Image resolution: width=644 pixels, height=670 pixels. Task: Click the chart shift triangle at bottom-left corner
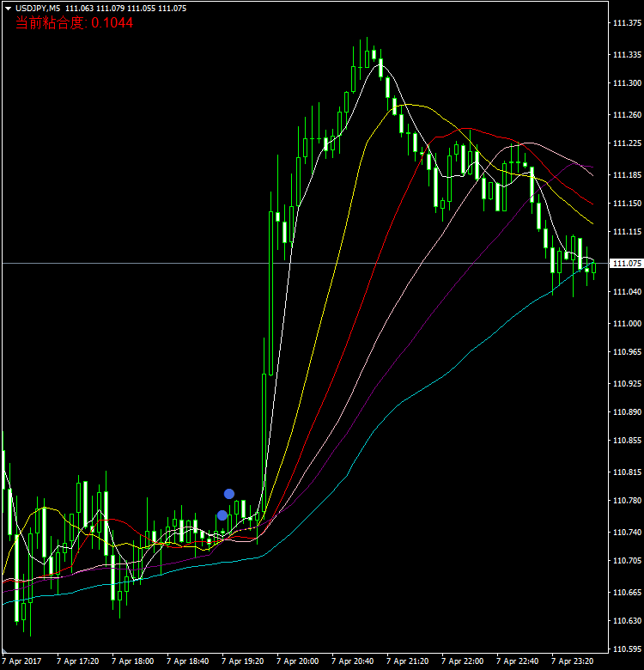[4, 651]
